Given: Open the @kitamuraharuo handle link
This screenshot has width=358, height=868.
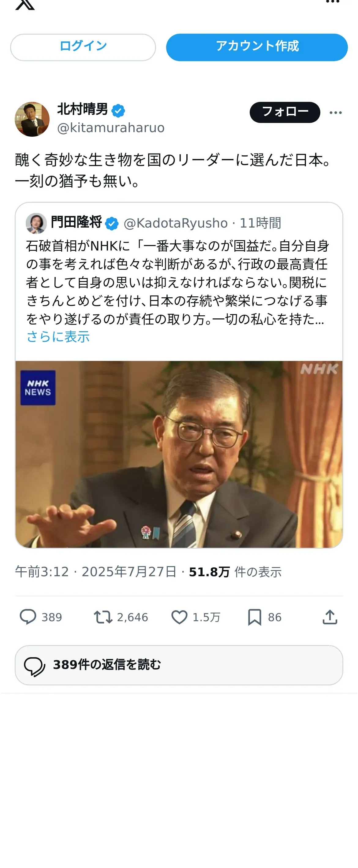Looking at the screenshot, I should pos(110,128).
